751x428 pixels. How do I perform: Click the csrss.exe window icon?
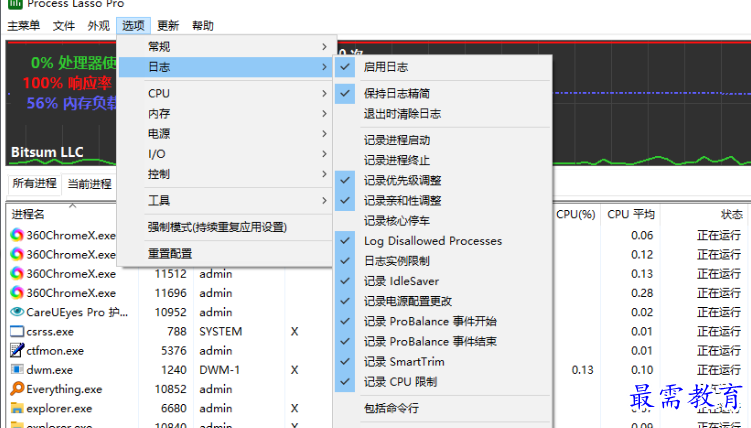pyautogui.click(x=17, y=331)
